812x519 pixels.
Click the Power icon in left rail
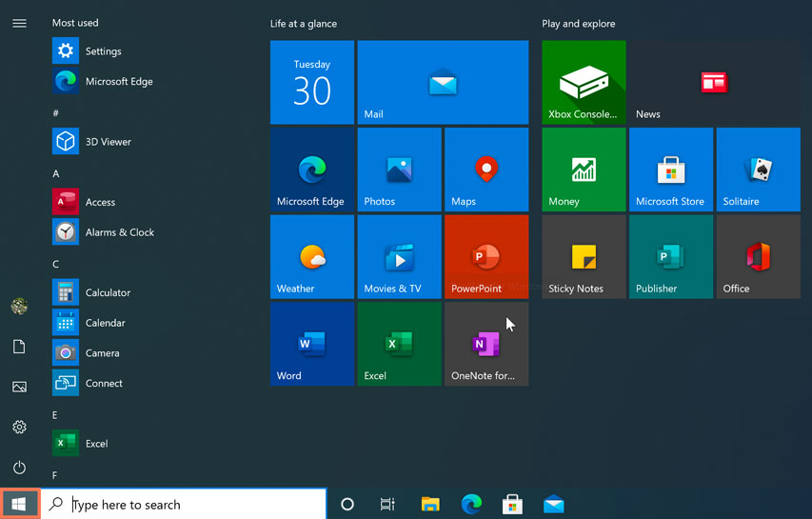19,468
